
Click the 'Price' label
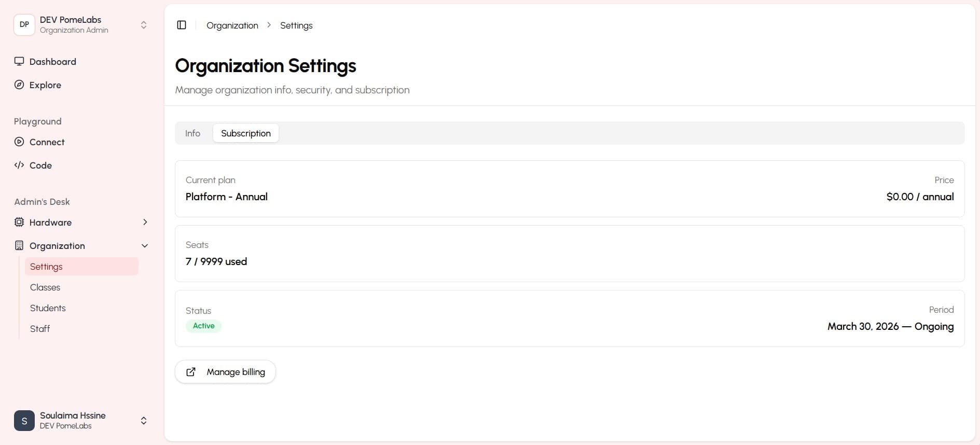944,180
